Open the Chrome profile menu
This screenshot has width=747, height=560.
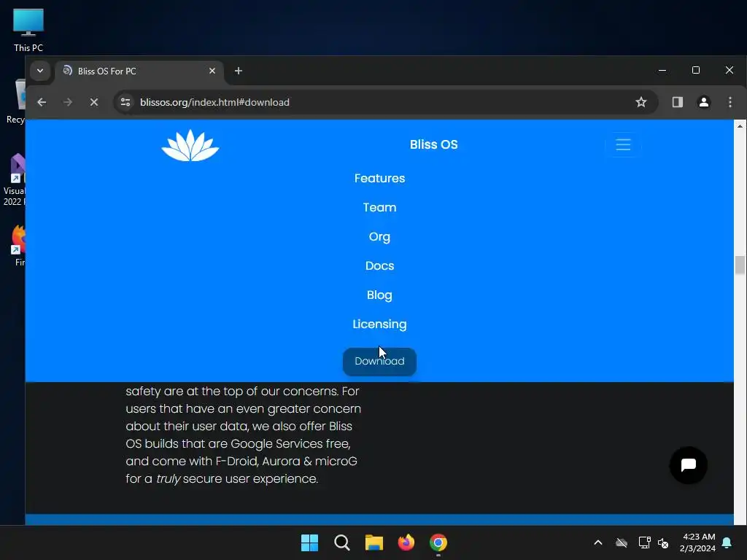703,102
